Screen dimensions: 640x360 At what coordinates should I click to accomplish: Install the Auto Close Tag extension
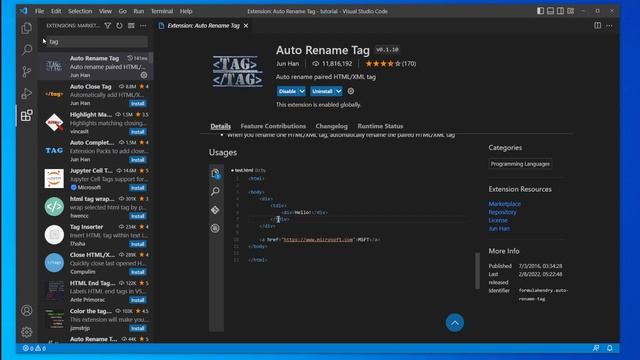pyautogui.click(x=138, y=104)
